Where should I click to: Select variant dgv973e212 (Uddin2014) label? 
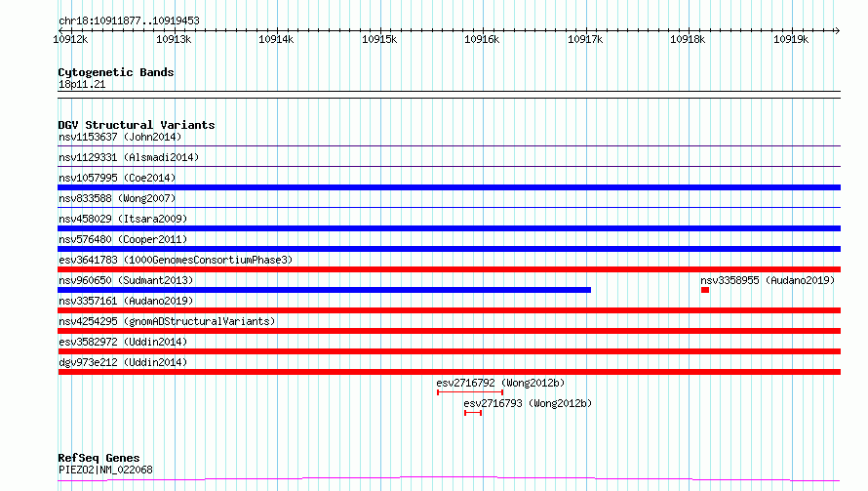(x=123, y=362)
